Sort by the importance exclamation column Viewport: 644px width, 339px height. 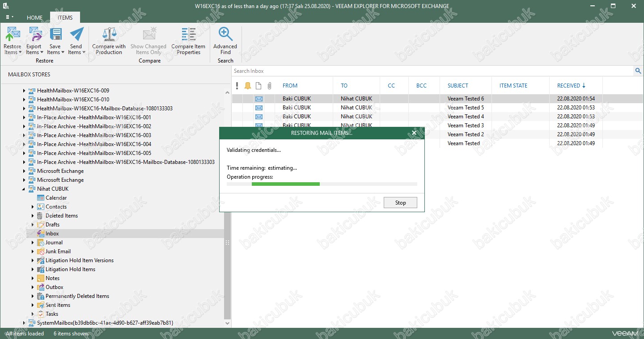[x=237, y=86]
